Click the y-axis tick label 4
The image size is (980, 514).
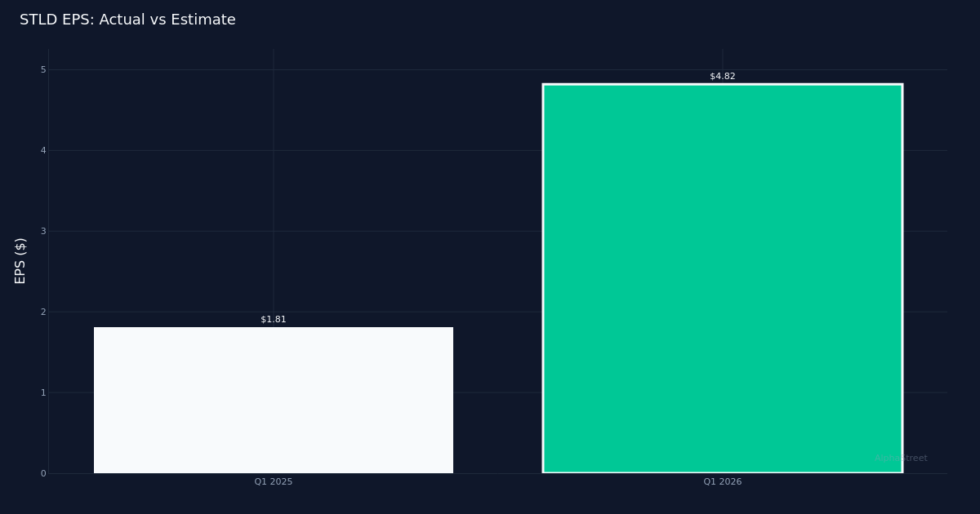[43, 150]
